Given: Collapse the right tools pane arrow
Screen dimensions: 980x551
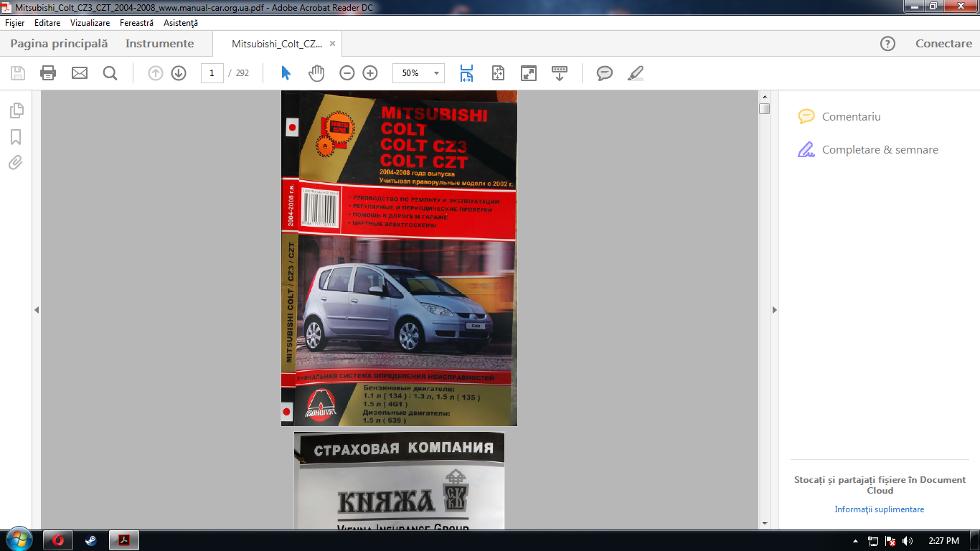Looking at the screenshot, I should click(774, 310).
